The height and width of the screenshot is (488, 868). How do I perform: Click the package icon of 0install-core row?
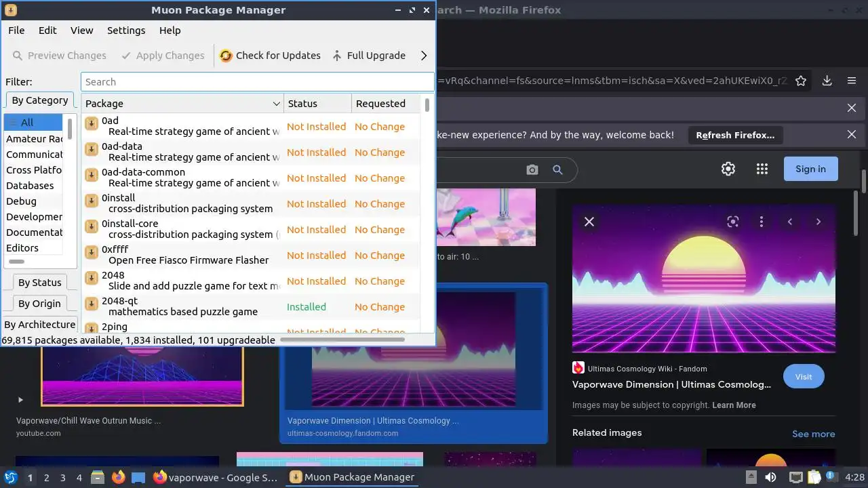click(91, 226)
